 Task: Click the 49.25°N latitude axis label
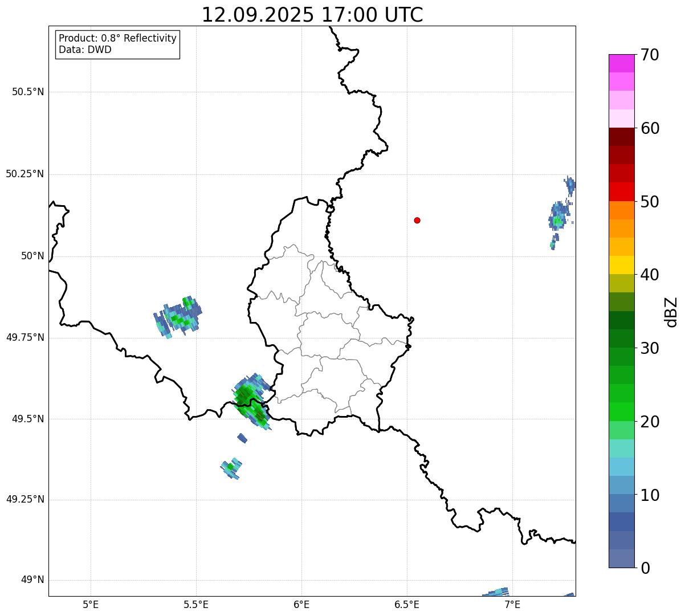pyautogui.click(x=25, y=500)
